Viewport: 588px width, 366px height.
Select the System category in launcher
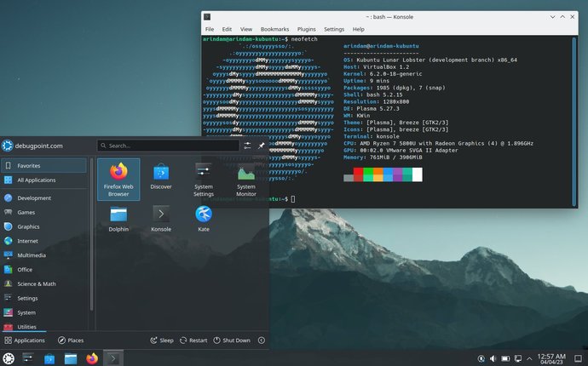click(x=43, y=312)
